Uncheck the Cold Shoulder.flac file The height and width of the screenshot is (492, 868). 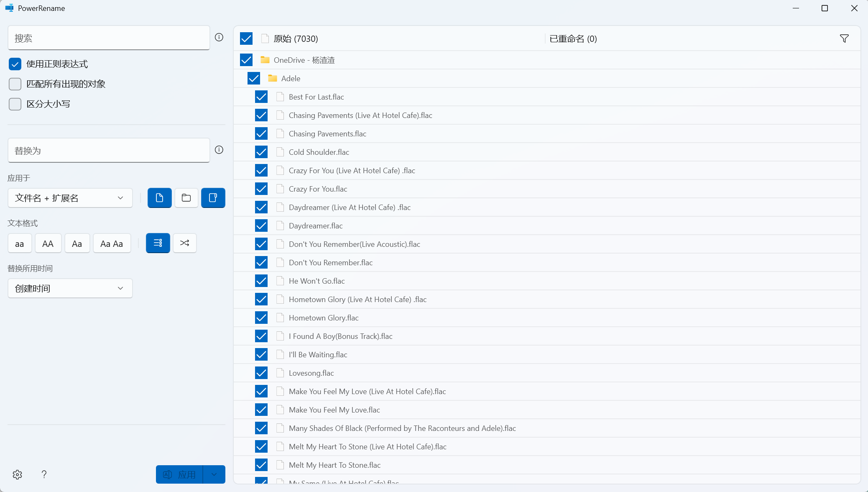[x=261, y=152]
